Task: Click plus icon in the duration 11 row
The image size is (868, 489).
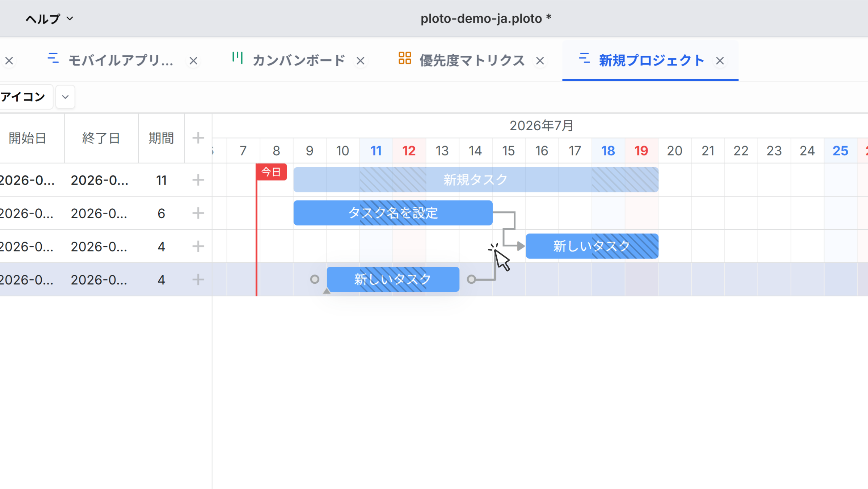Action: (198, 180)
